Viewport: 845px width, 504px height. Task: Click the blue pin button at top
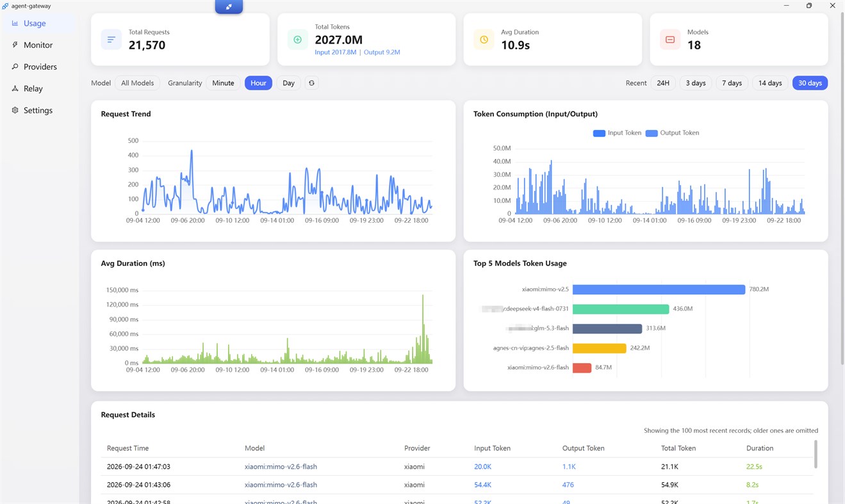229,7
